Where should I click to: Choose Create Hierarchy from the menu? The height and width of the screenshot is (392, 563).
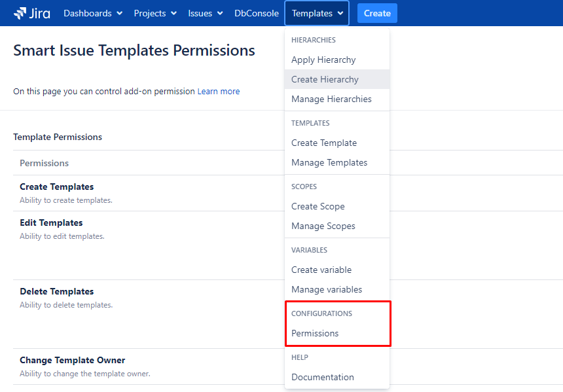pyautogui.click(x=325, y=79)
